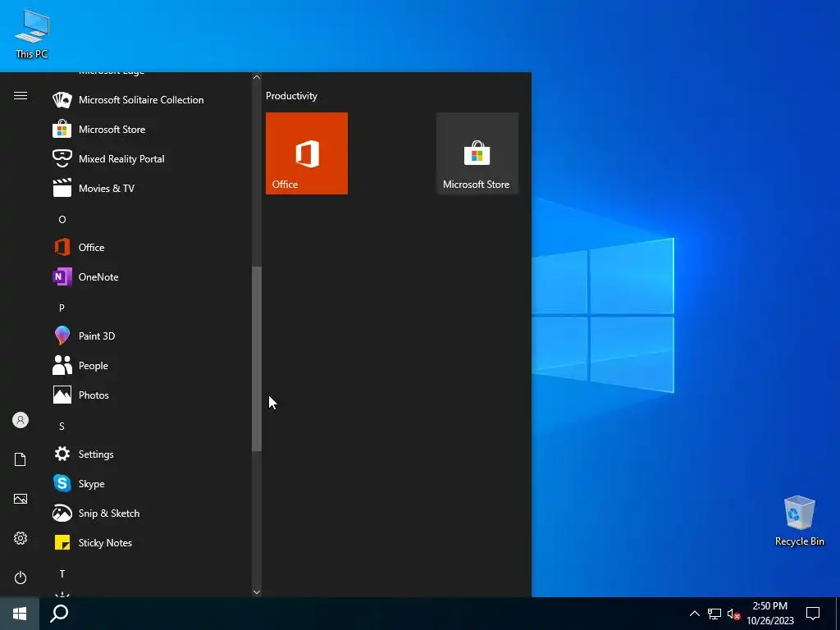Open Mixed Reality Portal

[150, 158]
